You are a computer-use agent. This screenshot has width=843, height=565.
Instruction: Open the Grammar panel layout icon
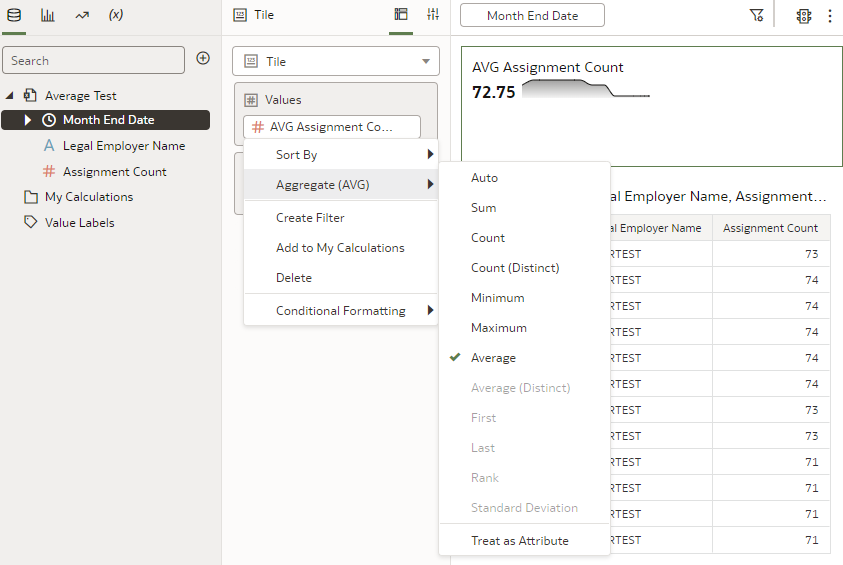click(401, 15)
